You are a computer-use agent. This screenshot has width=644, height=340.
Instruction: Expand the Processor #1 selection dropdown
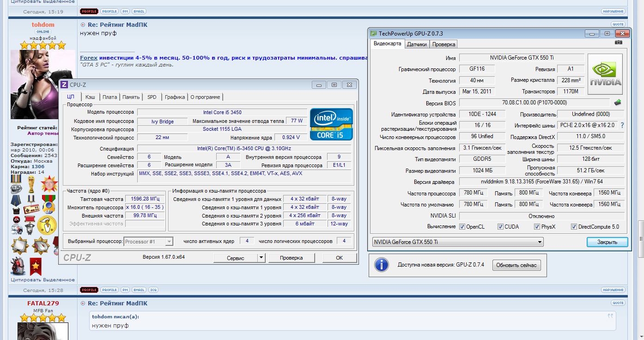coord(169,242)
